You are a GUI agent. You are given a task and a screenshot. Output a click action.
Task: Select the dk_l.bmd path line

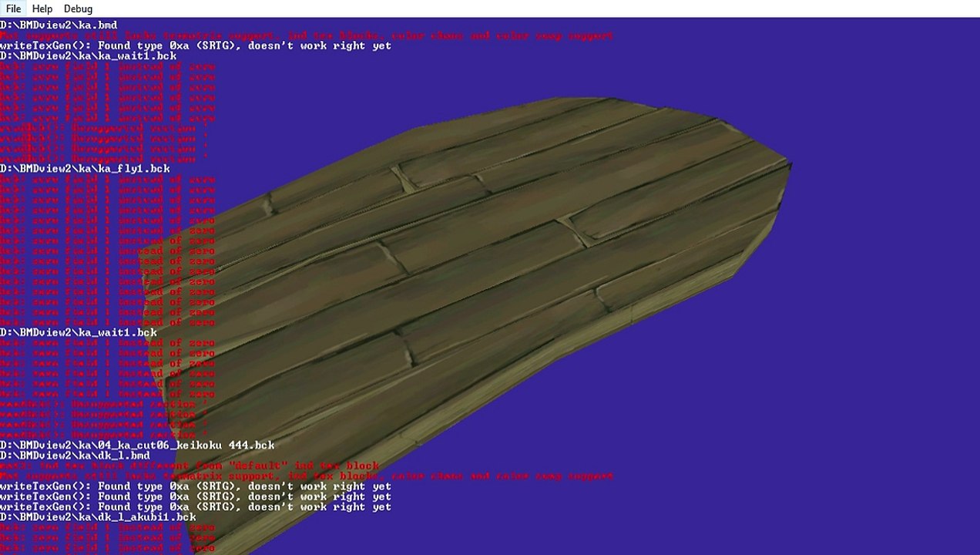click(x=75, y=456)
